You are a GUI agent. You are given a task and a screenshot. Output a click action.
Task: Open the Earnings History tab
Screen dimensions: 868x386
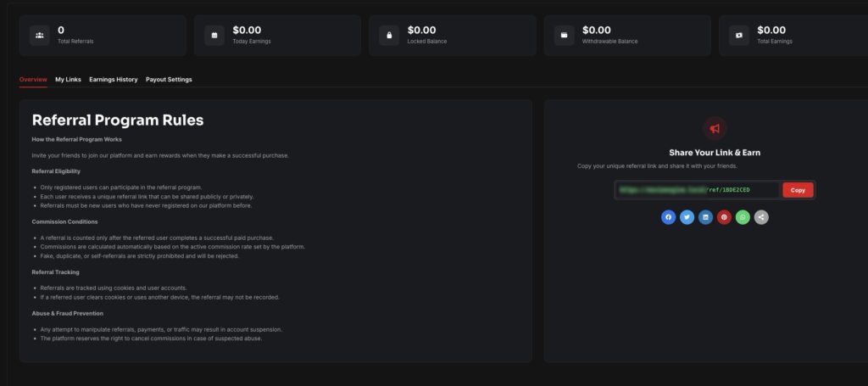(x=113, y=80)
